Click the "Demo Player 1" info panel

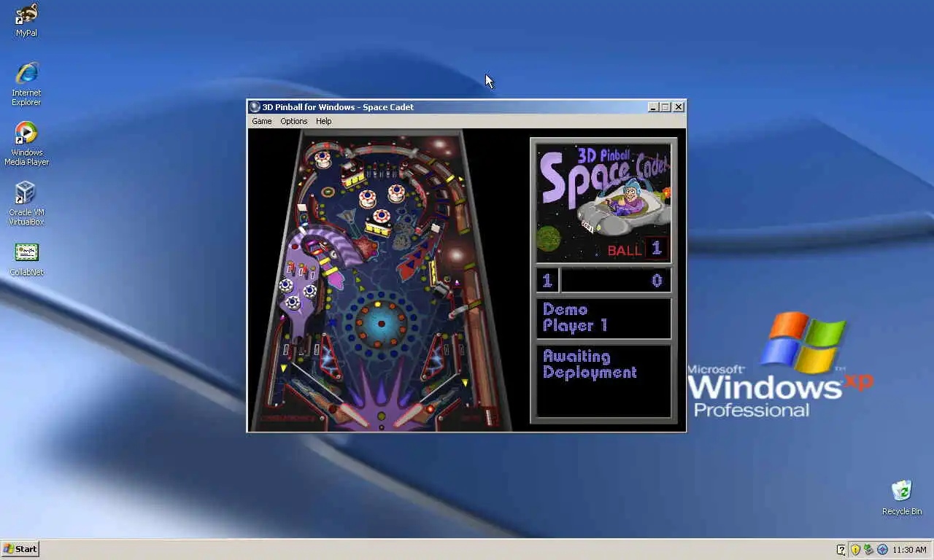[603, 318]
